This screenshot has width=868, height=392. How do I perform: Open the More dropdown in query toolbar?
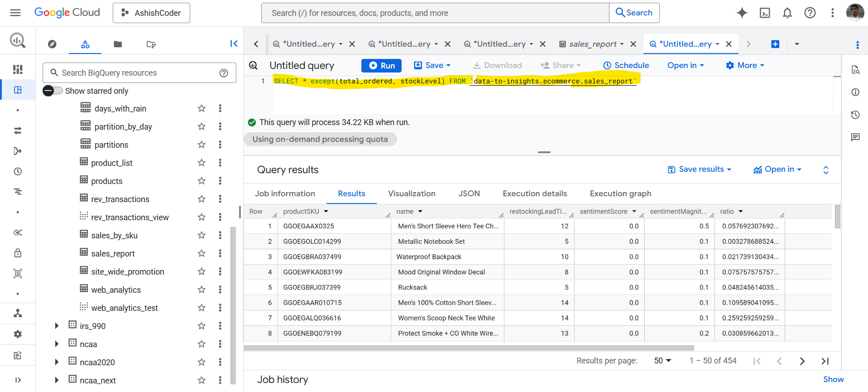coord(745,65)
